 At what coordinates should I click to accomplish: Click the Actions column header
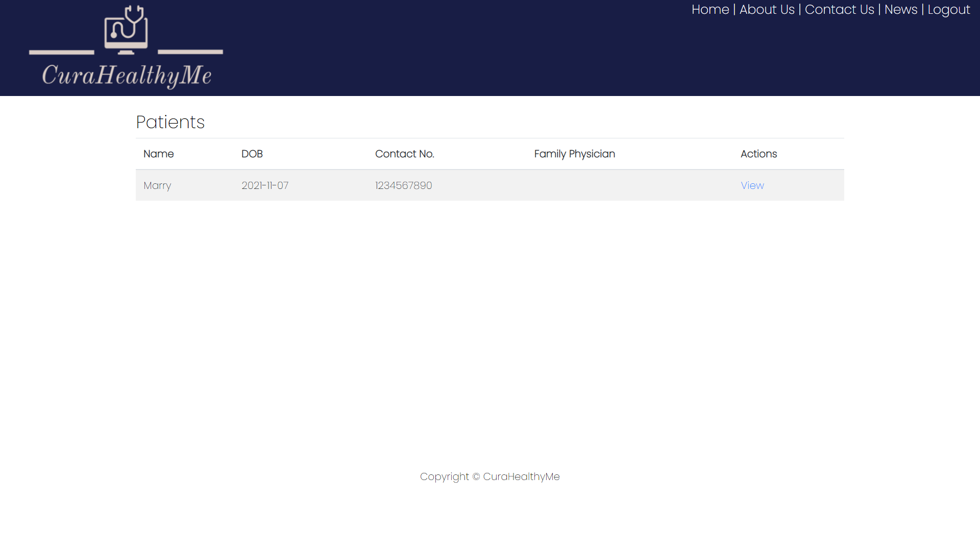pyautogui.click(x=759, y=154)
